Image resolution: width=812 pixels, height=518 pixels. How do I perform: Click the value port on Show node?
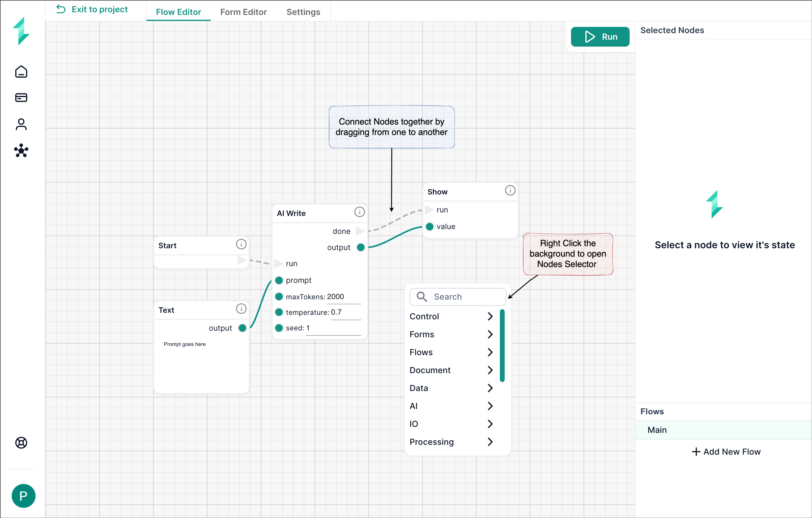[x=430, y=227]
